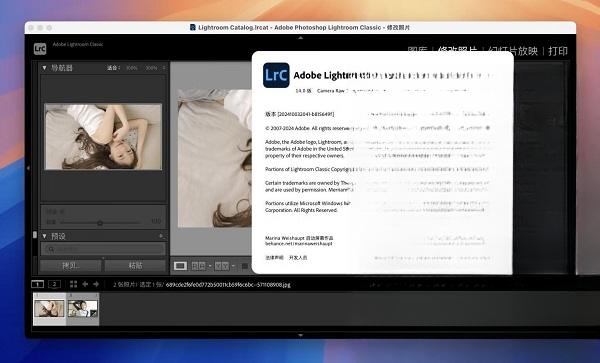The width and height of the screenshot is (600, 363).
Task: Add new preset with plus icon
Action: (x=161, y=236)
